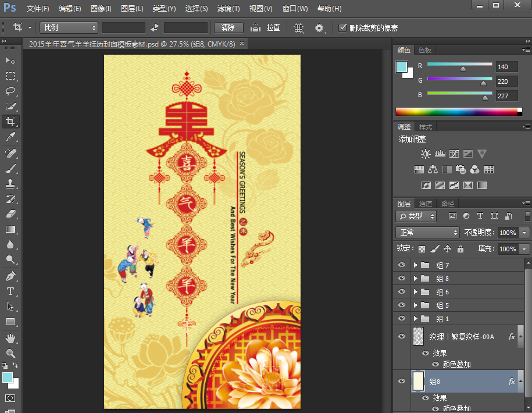Open the blend mode 正常 dropdown
The image size is (532, 413).
click(x=427, y=233)
